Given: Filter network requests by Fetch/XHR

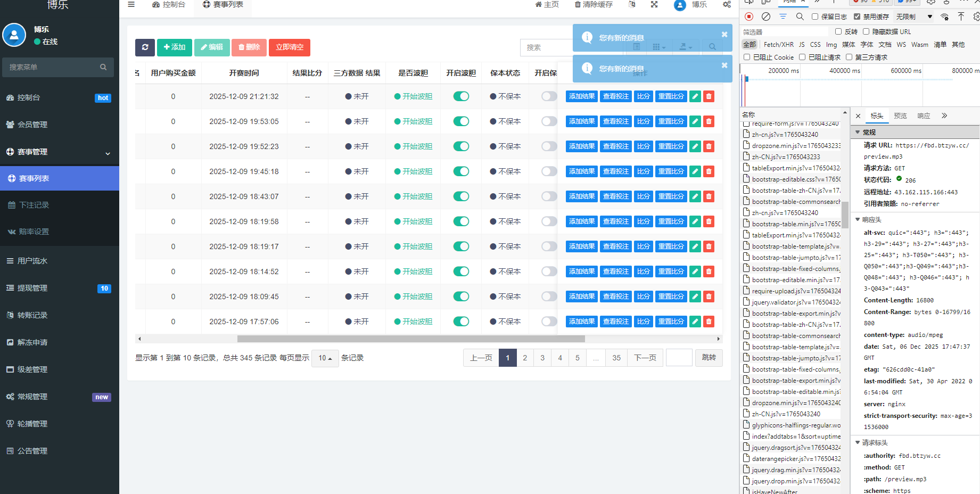Looking at the screenshot, I should (778, 45).
